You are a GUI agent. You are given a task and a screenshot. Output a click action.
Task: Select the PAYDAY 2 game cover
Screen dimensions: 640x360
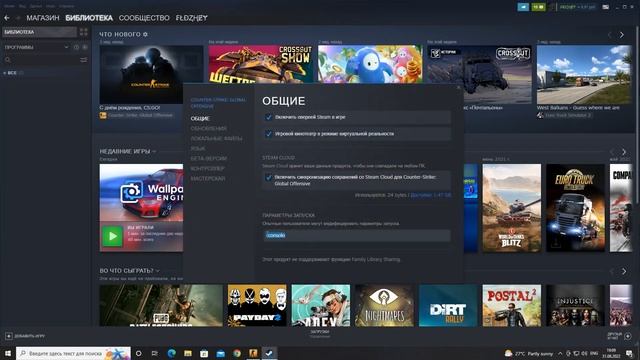pyautogui.click(x=257, y=305)
